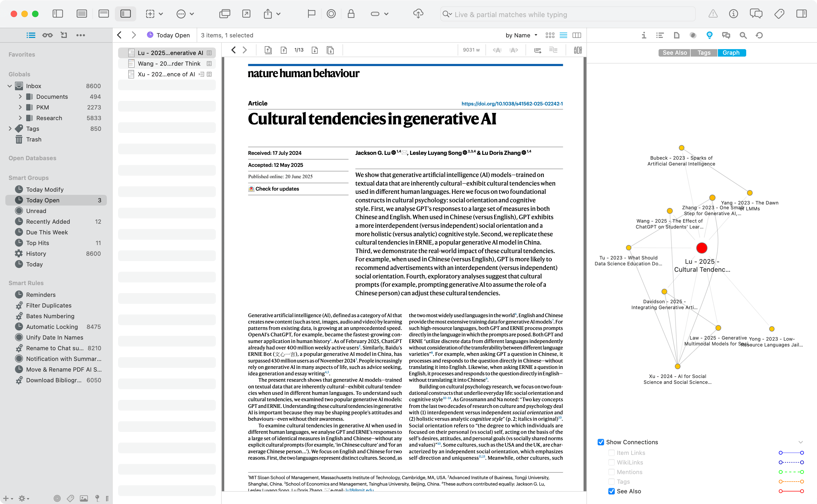Uncheck the Show Connections checkbox
The image size is (817, 504).
click(x=601, y=442)
